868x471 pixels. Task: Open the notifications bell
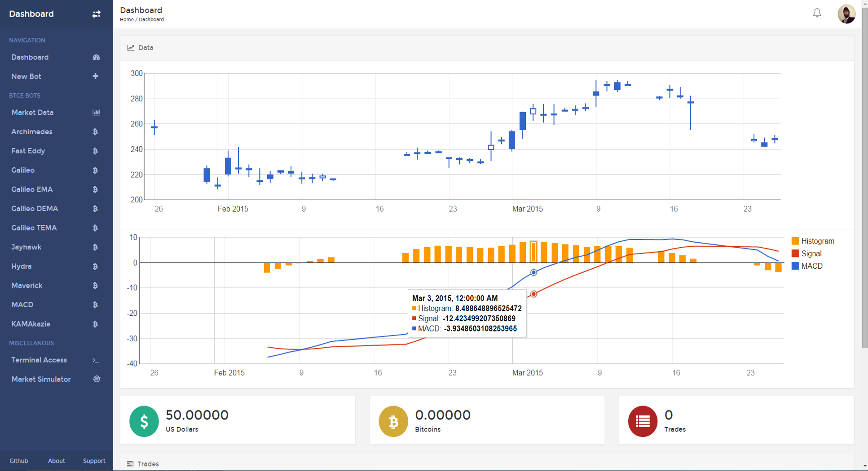[x=817, y=13]
